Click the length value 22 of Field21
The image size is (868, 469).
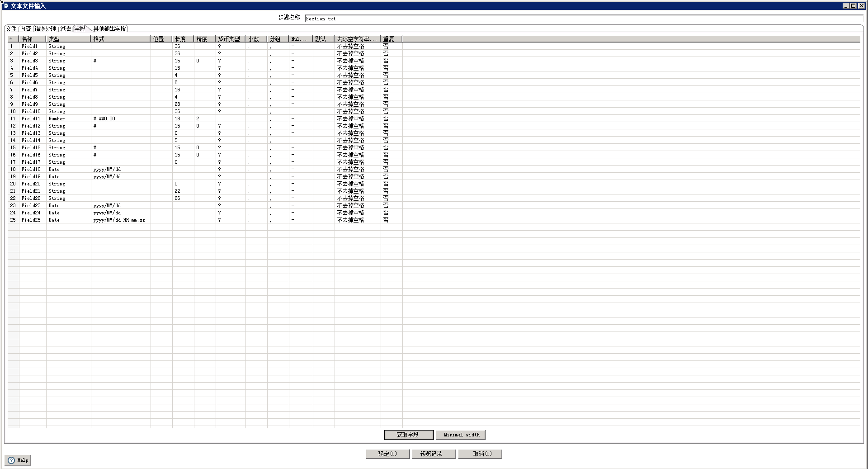tap(183, 191)
